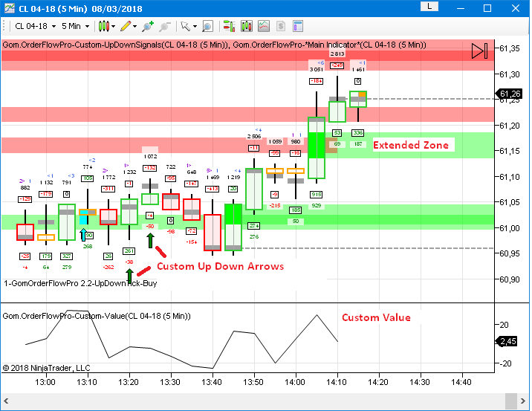
Task: Click the 2 506 volume label
Action: point(254,137)
